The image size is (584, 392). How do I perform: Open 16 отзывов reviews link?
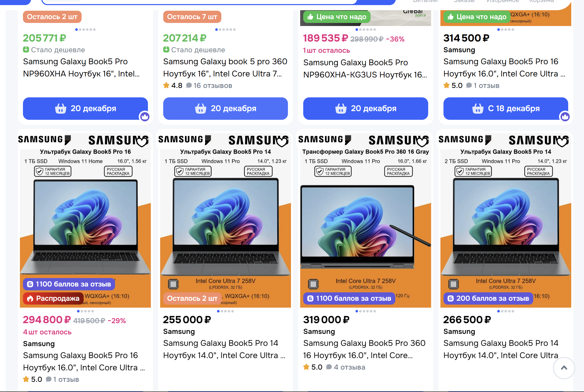tap(213, 85)
